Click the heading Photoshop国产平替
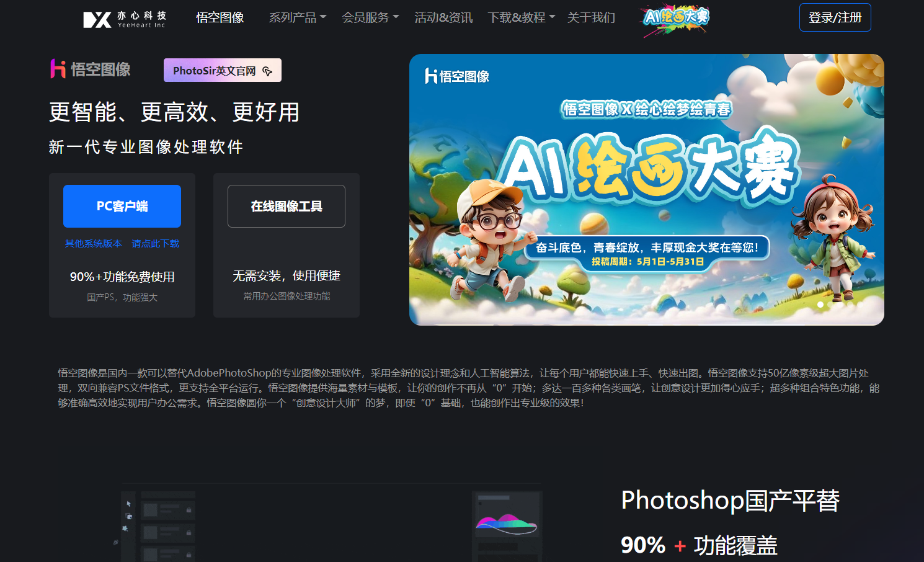 pyautogui.click(x=731, y=500)
